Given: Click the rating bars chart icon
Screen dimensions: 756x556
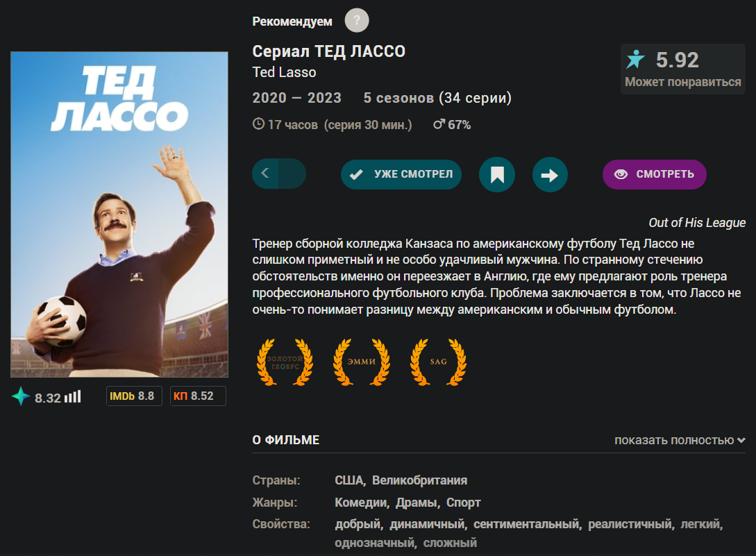Looking at the screenshot, I should 73,397.
